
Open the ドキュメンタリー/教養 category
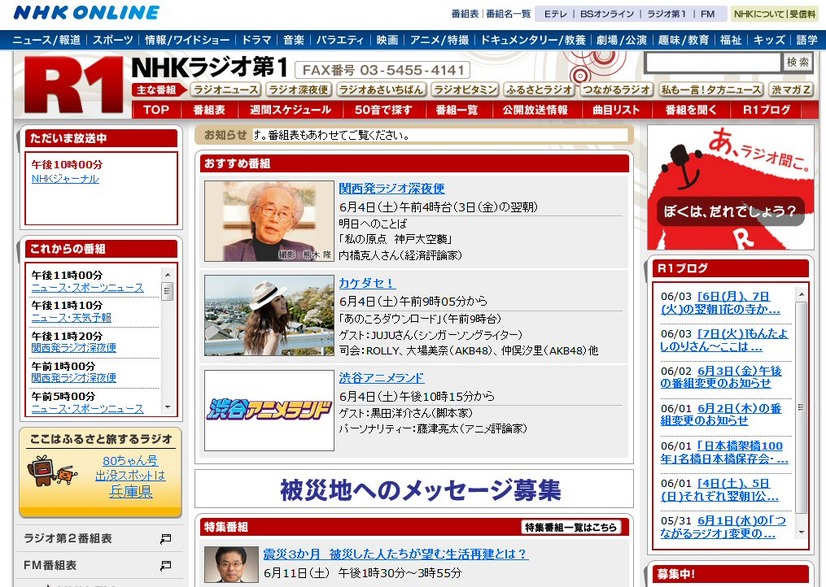533,40
